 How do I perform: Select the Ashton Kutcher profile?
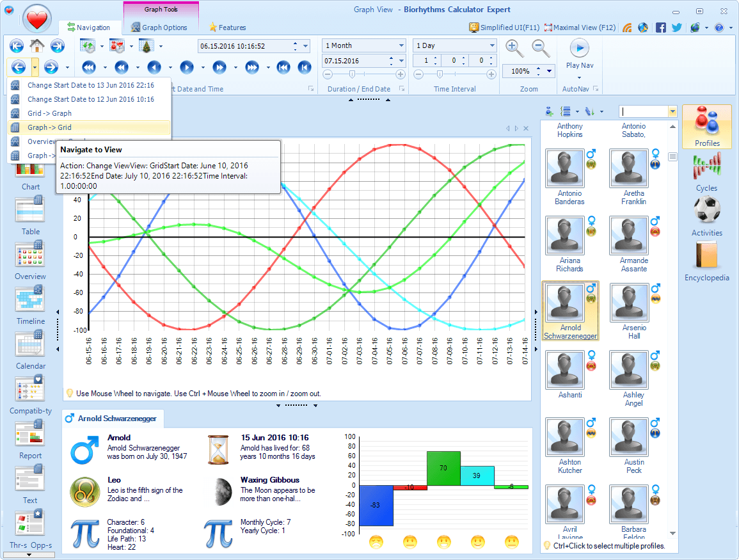570,445
